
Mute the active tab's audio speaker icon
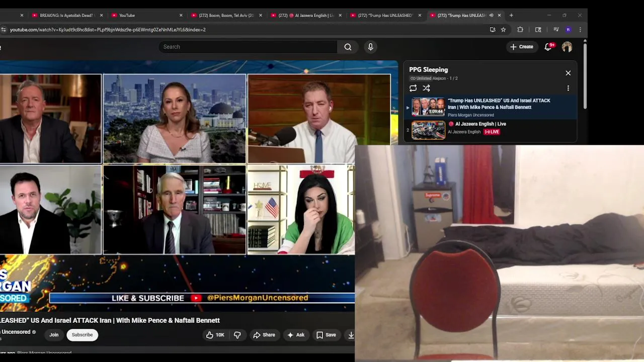[491, 15]
